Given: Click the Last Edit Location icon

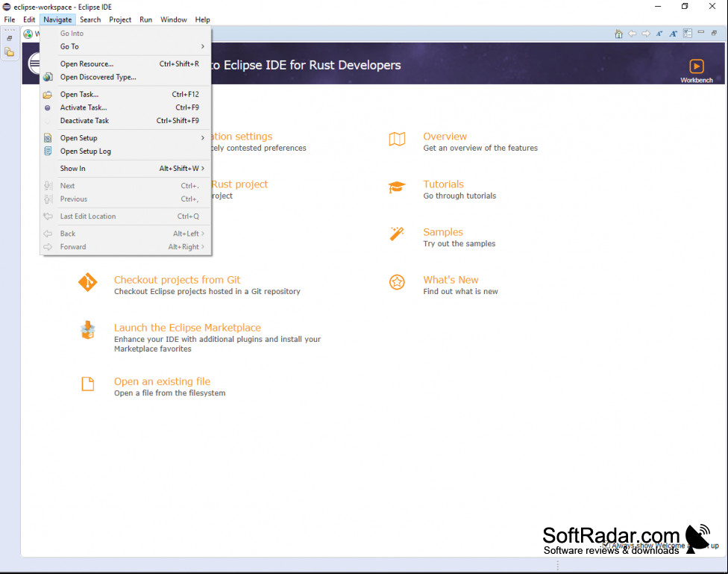Looking at the screenshot, I should tap(48, 216).
